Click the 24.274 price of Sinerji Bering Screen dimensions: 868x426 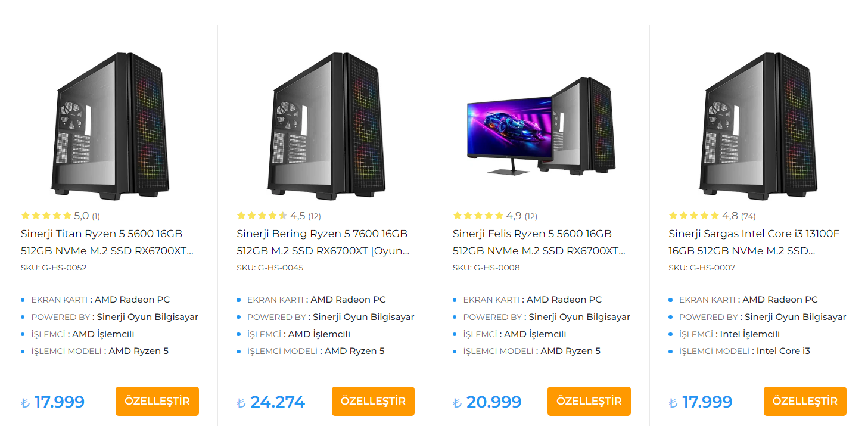[278, 402]
